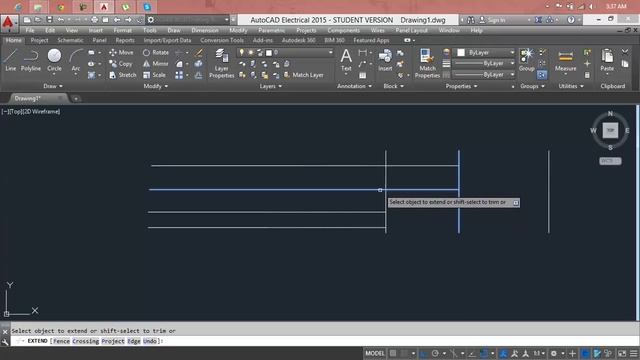Toggle polar tracking in status bar
Screen dimensions: 640x360
[435, 353]
